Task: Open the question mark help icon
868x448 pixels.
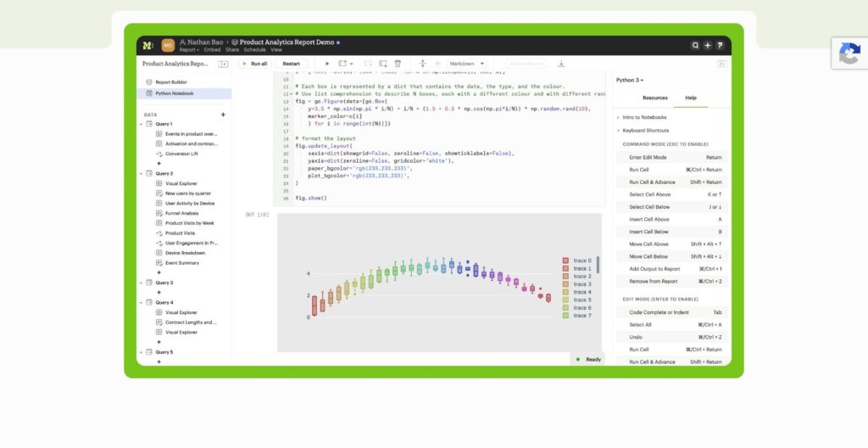Action: pos(720,46)
